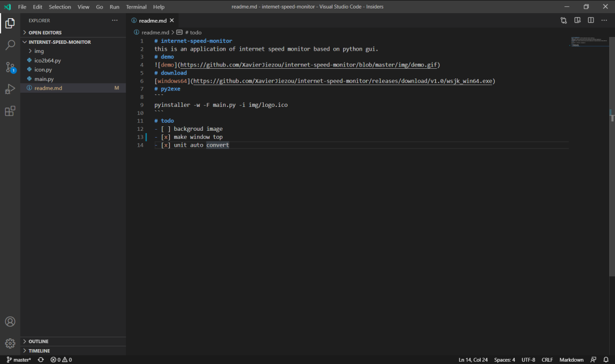Synchronize changes from status bar
This screenshot has width=615, height=364.
[41, 359]
